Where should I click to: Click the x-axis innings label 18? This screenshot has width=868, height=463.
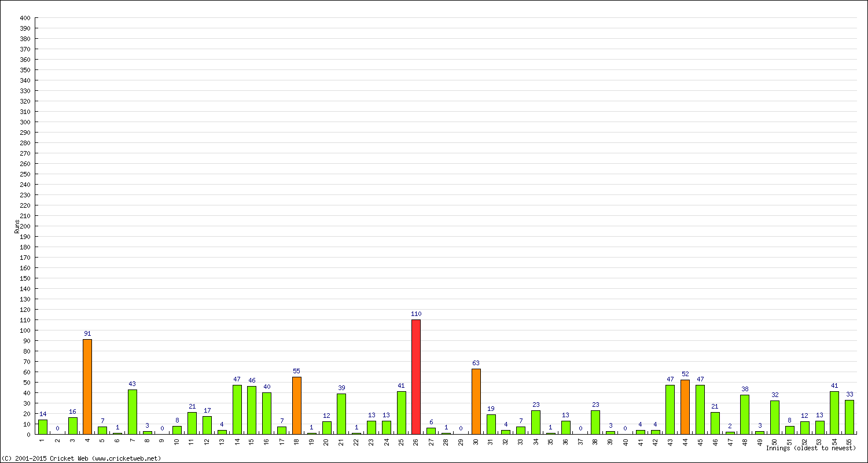point(296,441)
